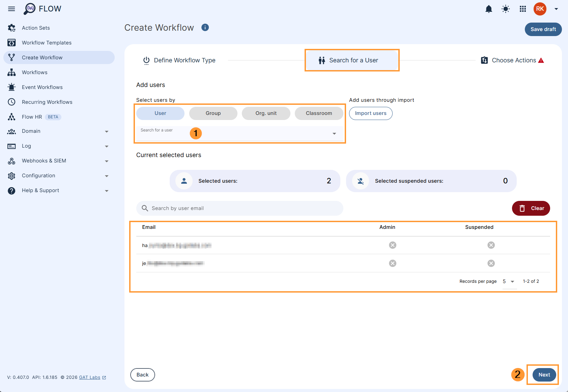
Task: Click the Flow HR icon in sidebar
Action: [11, 117]
